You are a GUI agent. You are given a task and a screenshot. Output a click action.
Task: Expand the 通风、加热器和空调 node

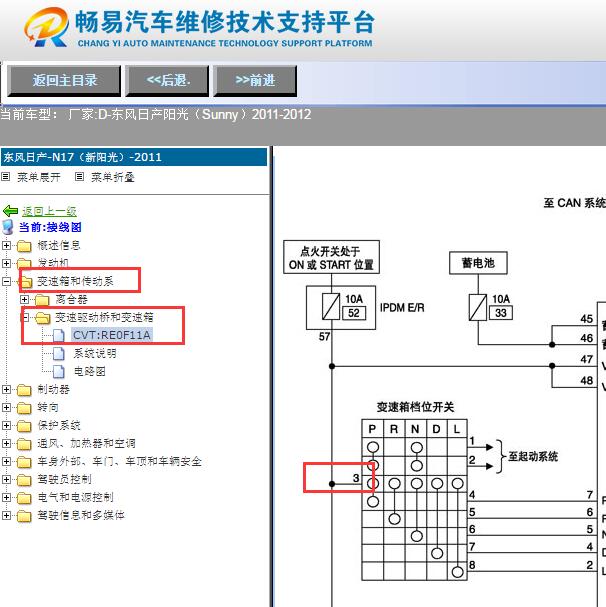6,443
